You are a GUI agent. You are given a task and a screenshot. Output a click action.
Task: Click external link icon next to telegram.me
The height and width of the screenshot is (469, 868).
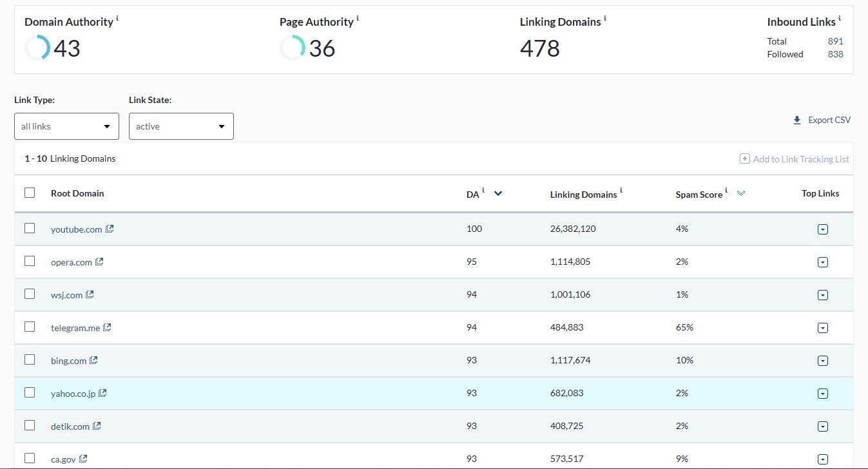coord(107,327)
